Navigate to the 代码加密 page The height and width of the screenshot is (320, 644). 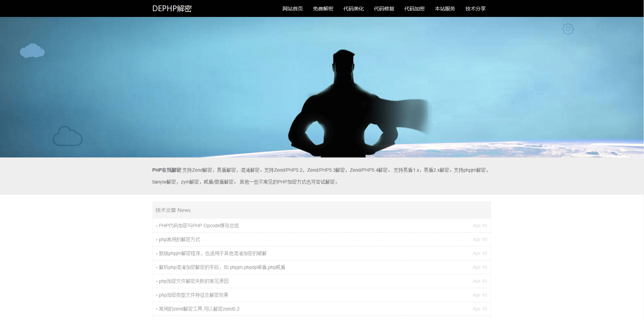[x=414, y=9]
